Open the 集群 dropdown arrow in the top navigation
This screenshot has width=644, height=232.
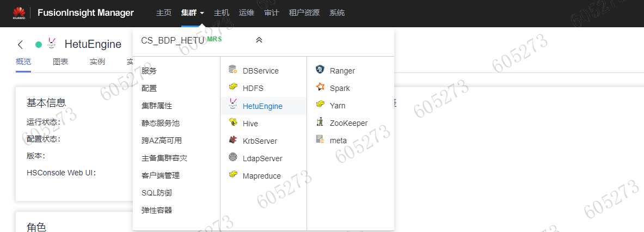202,13
